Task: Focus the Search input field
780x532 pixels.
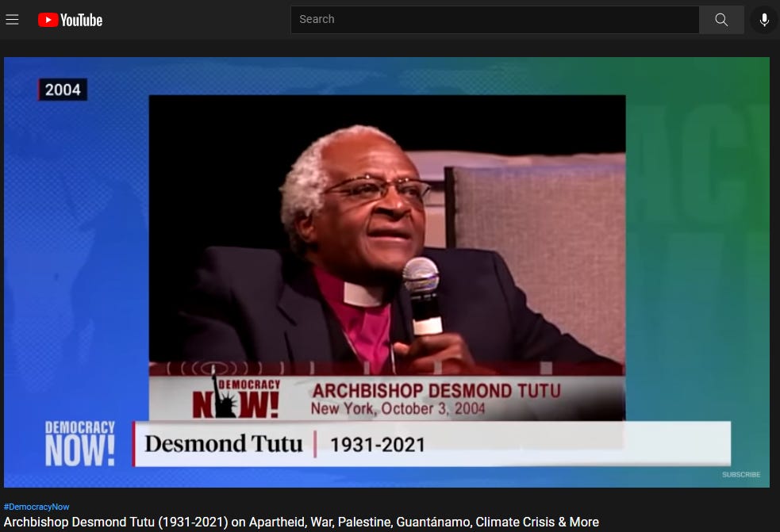Action: pos(495,19)
